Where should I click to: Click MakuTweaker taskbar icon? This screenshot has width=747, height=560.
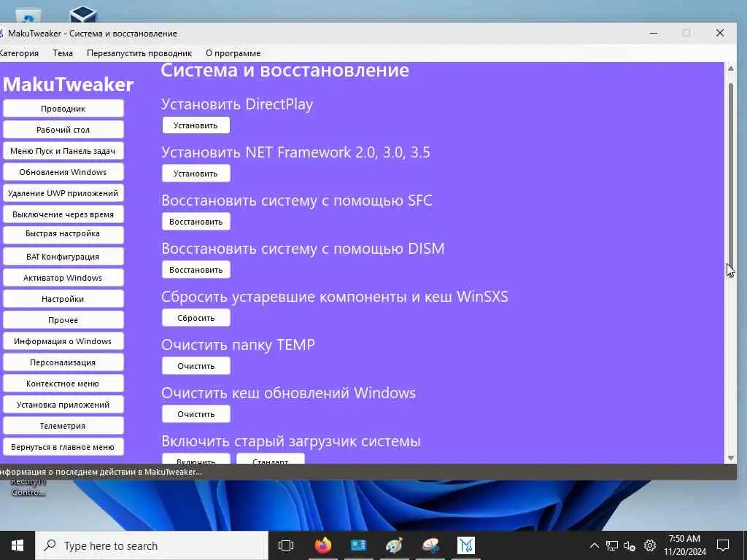click(x=466, y=545)
